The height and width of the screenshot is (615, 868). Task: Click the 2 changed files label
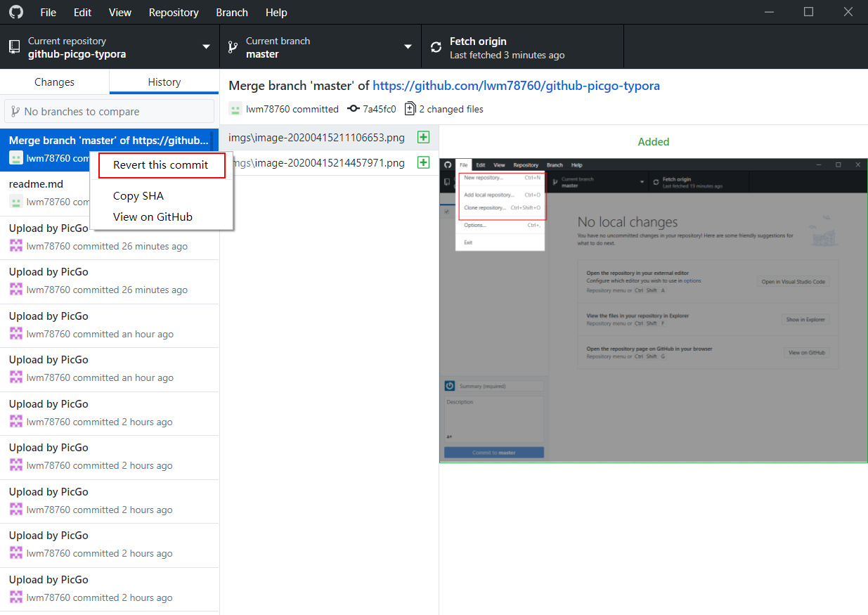pos(451,109)
